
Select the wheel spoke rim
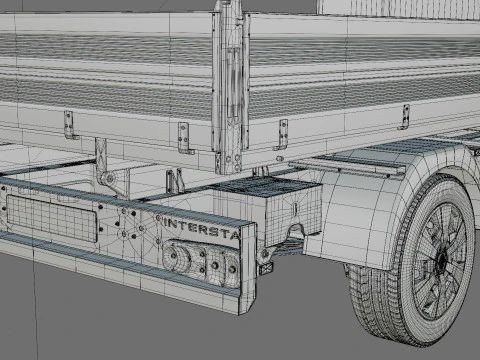click(439, 260)
